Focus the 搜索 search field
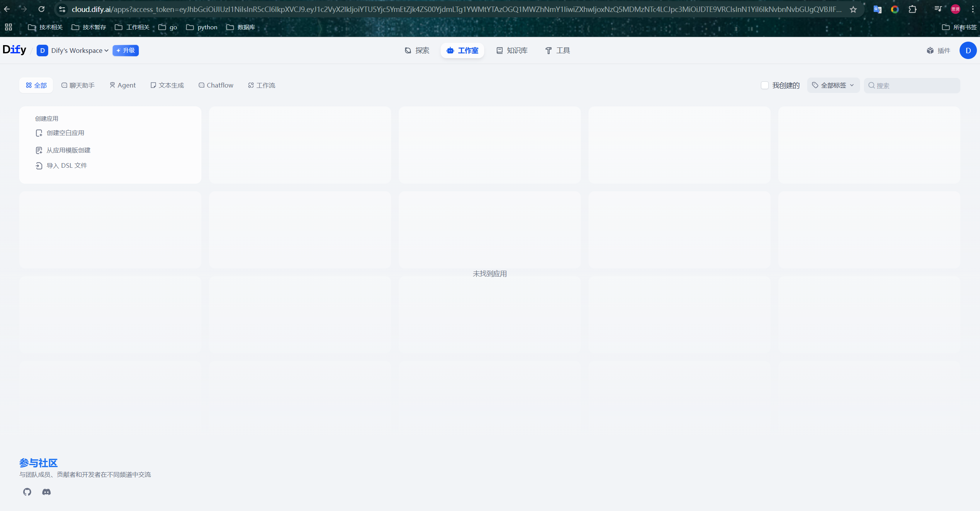Screen dimensions: 980x511 [916, 86]
